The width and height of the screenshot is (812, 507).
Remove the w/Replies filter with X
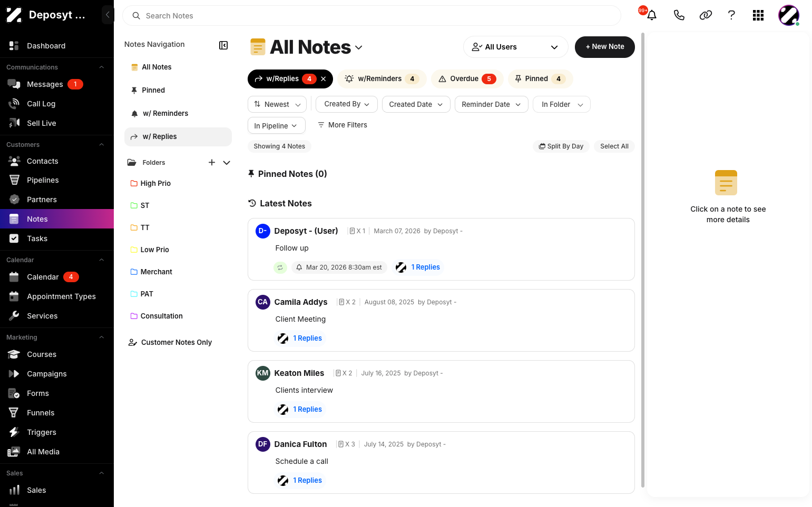[x=324, y=79]
